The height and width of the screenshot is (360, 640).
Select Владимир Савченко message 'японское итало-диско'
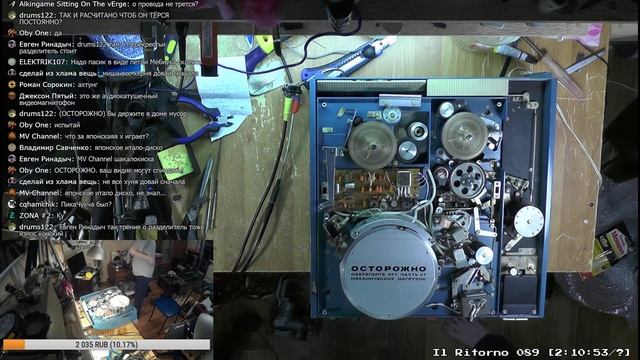coord(129,148)
